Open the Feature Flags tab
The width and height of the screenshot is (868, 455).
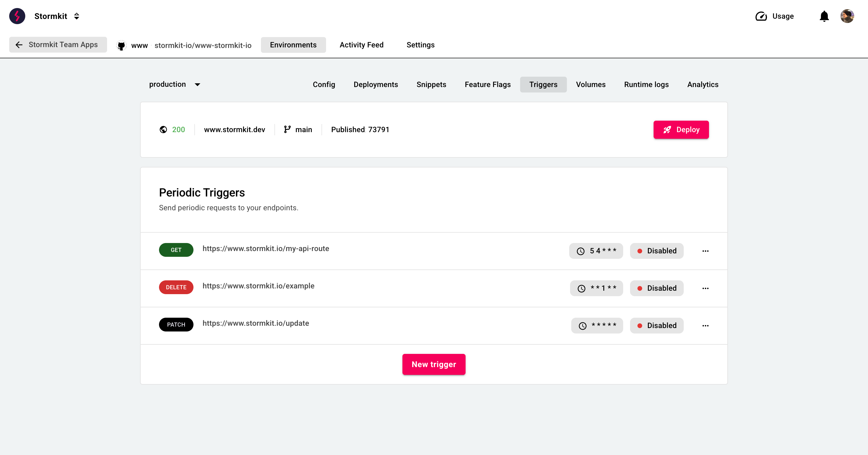click(x=487, y=84)
